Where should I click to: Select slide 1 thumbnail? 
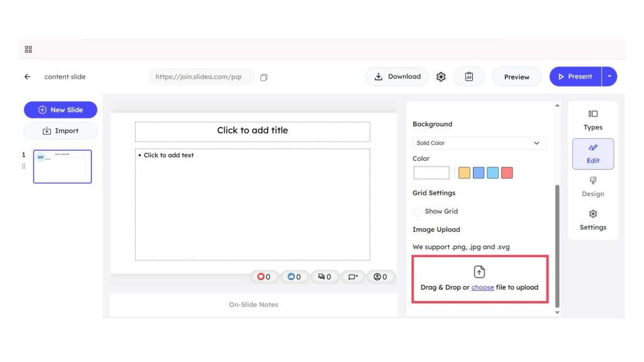(62, 165)
